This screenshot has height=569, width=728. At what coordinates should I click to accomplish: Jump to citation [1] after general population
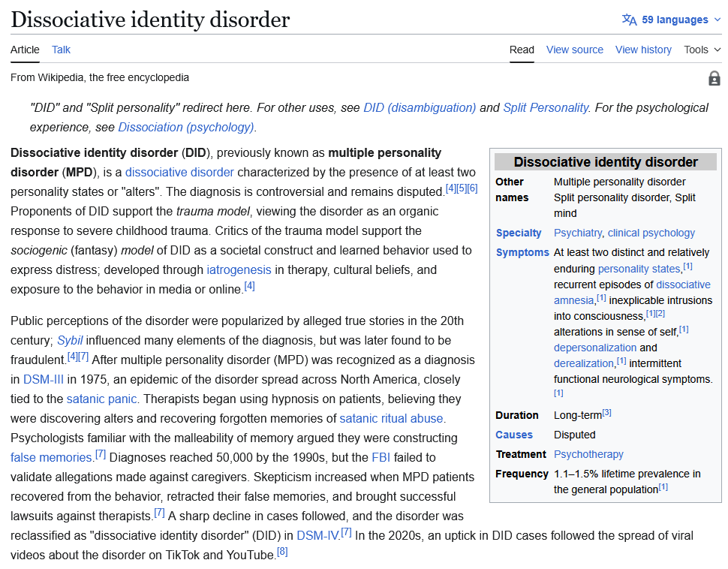coord(663,486)
